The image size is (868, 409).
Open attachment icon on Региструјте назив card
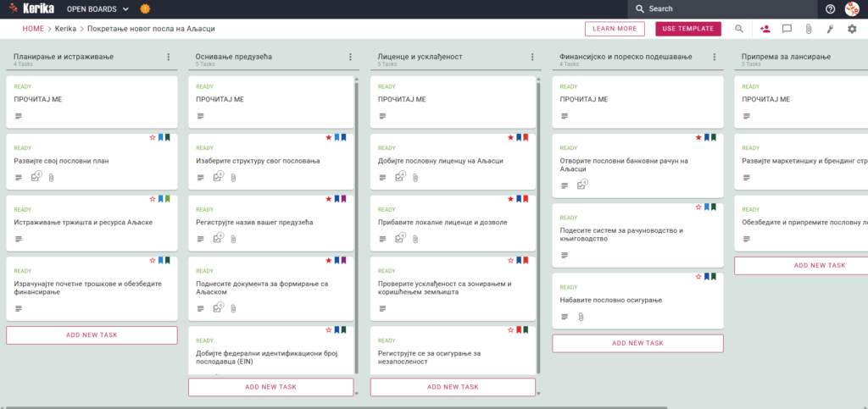233,239
